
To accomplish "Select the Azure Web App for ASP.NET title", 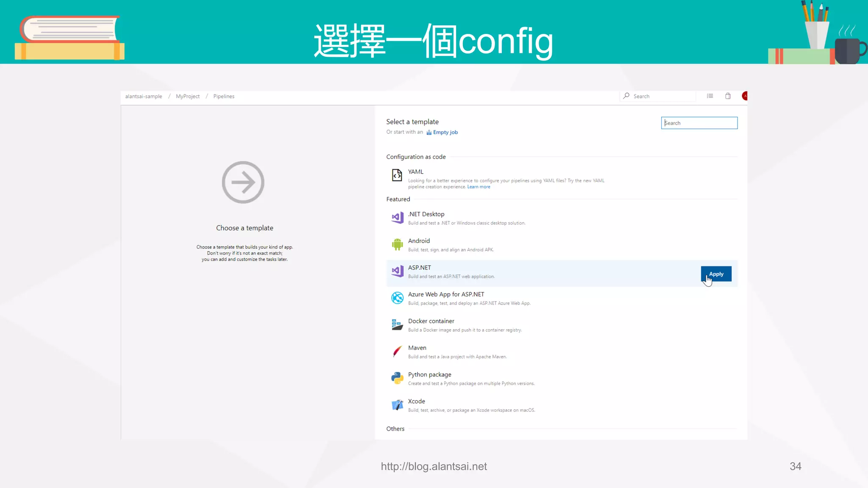I will click(446, 294).
